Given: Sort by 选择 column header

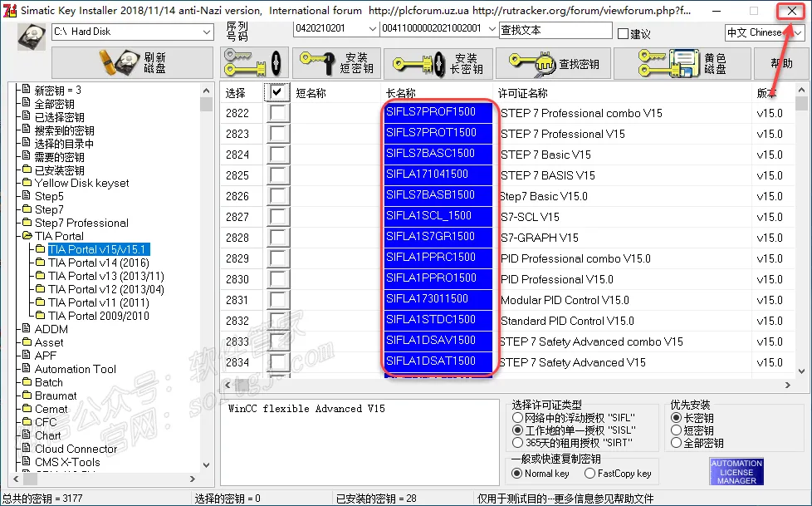Looking at the screenshot, I should [235, 93].
